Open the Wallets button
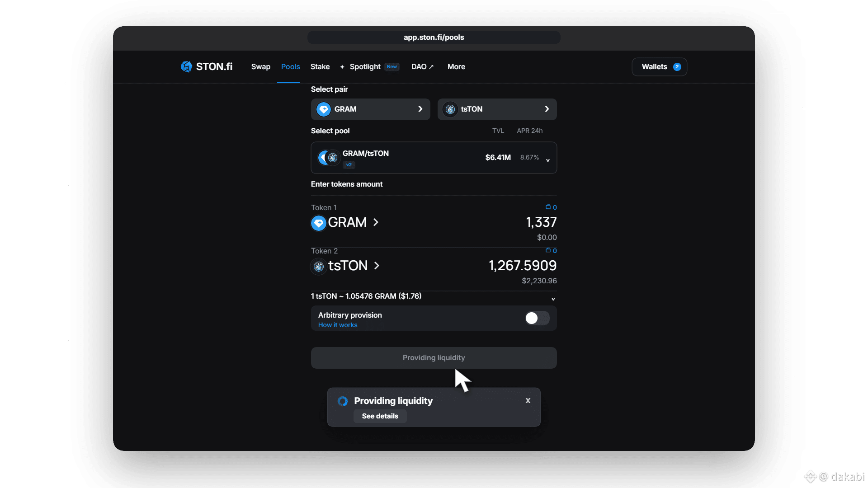Viewport: 868px width, 488px height. tap(659, 67)
